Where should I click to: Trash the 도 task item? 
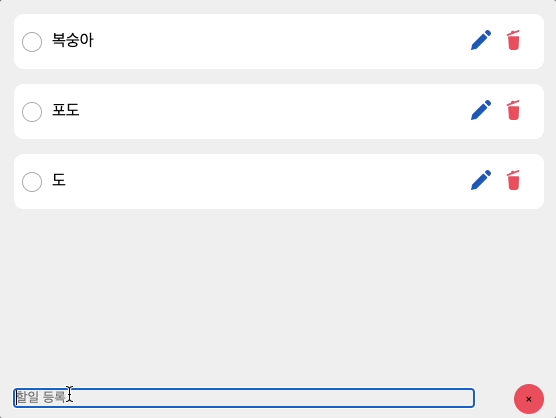(x=513, y=180)
